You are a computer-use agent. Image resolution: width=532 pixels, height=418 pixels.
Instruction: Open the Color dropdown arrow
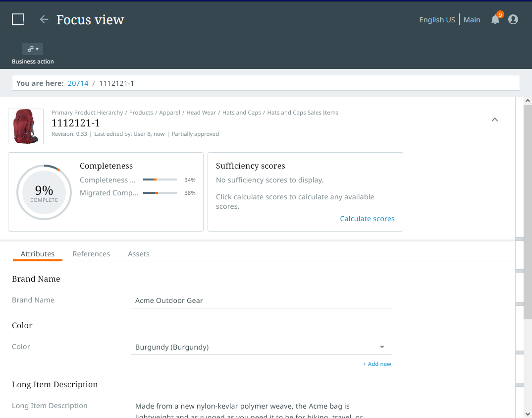(382, 347)
